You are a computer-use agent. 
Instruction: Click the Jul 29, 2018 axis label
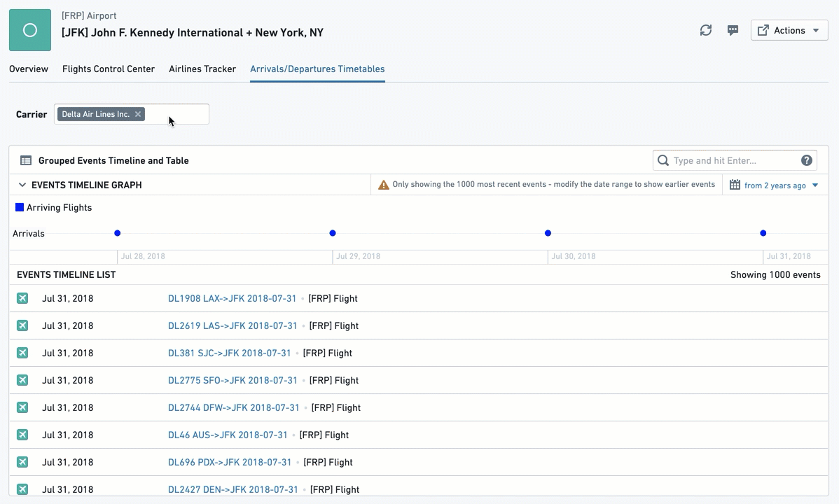coord(358,256)
